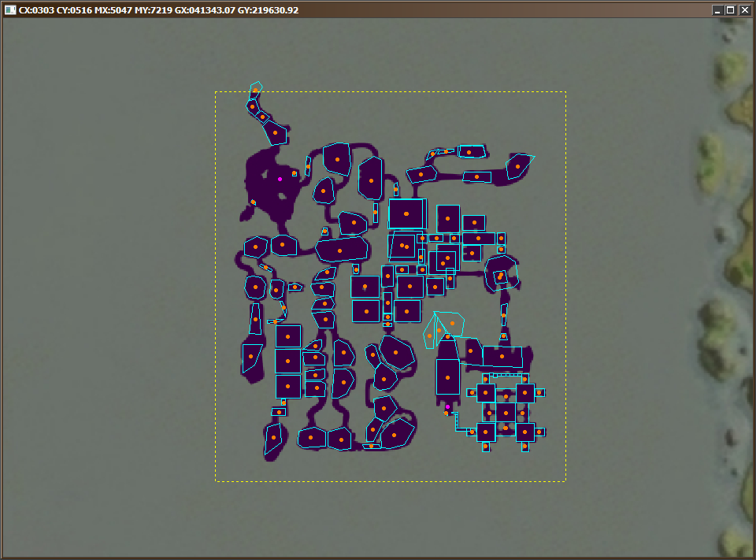
Task: Click the GX:041343.07 coordinate in the title bar
Action: pyautogui.click(x=205, y=10)
